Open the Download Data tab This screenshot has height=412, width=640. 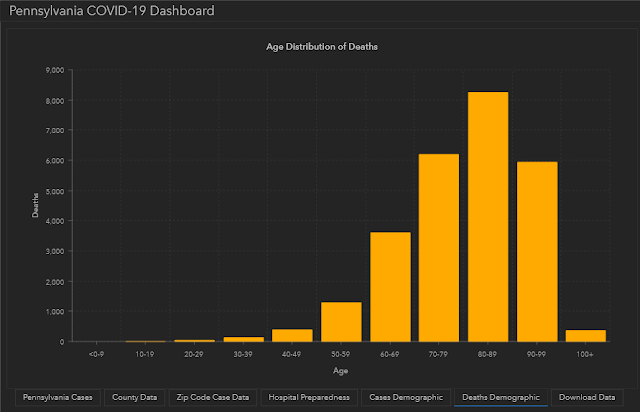587,397
